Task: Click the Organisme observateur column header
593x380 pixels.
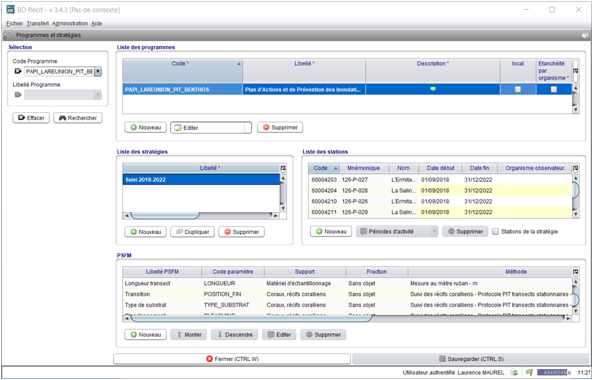Action: (534, 168)
